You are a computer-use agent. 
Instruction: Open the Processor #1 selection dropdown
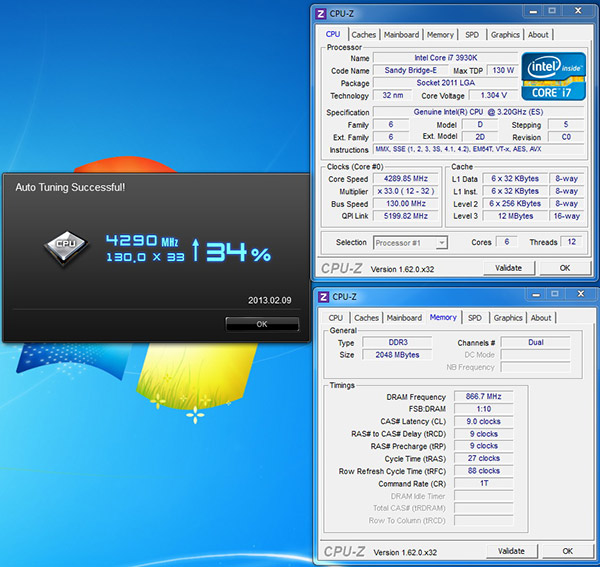[x=410, y=242]
